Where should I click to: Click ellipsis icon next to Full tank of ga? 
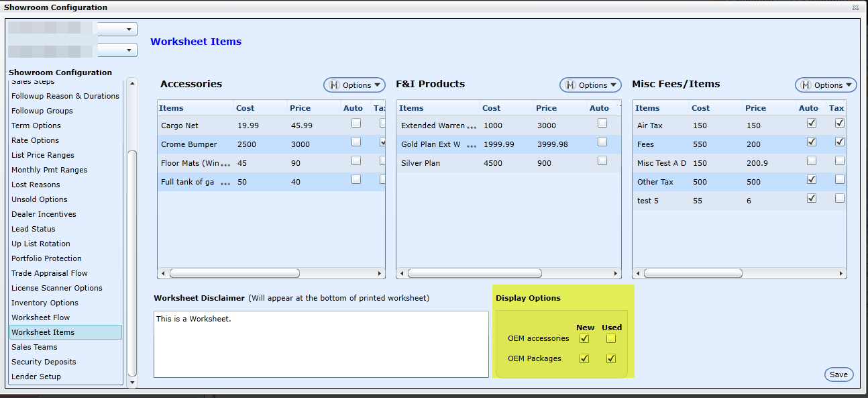(x=225, y=183)
